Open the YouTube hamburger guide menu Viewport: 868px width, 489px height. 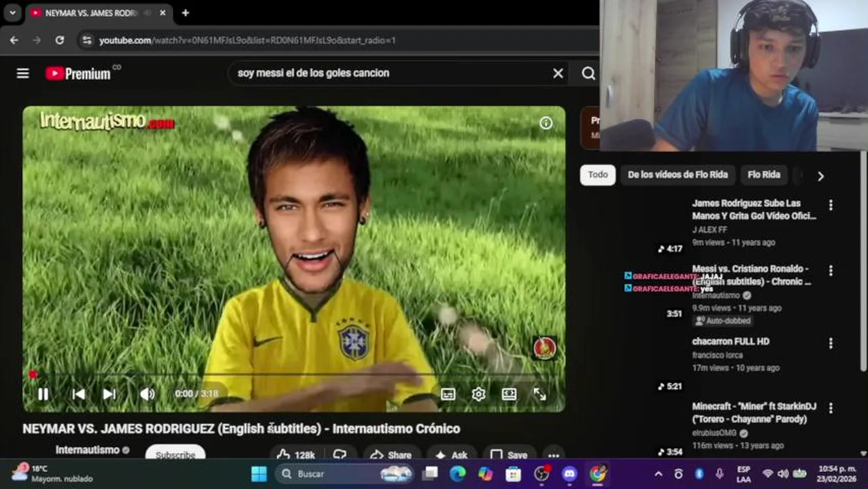pyautogui.click(x=23, y=73)
